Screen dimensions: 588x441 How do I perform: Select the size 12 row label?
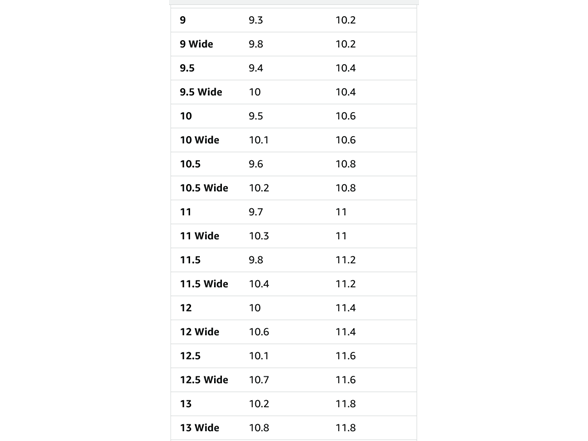186,308
